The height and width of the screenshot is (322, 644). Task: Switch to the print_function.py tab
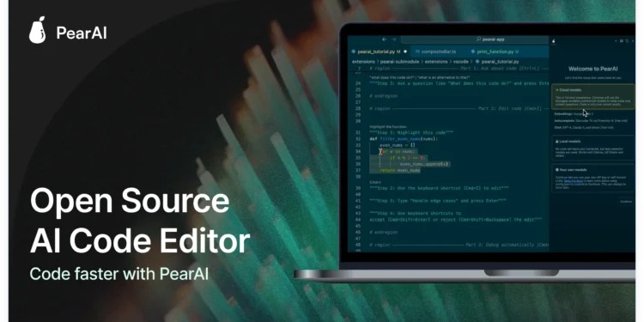pyautogui.click(x=495, y=52)
